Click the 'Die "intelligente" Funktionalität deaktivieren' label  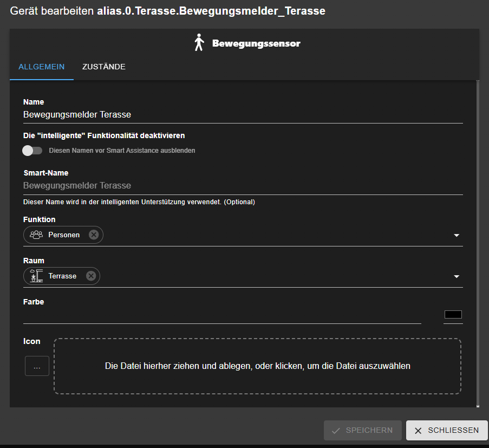(104, 135)
